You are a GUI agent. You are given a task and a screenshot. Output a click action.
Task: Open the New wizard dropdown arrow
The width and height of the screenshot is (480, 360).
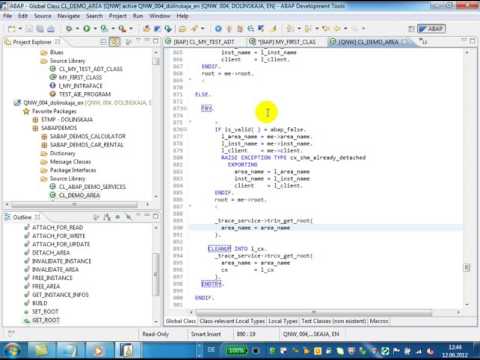[x=20, y=29]
